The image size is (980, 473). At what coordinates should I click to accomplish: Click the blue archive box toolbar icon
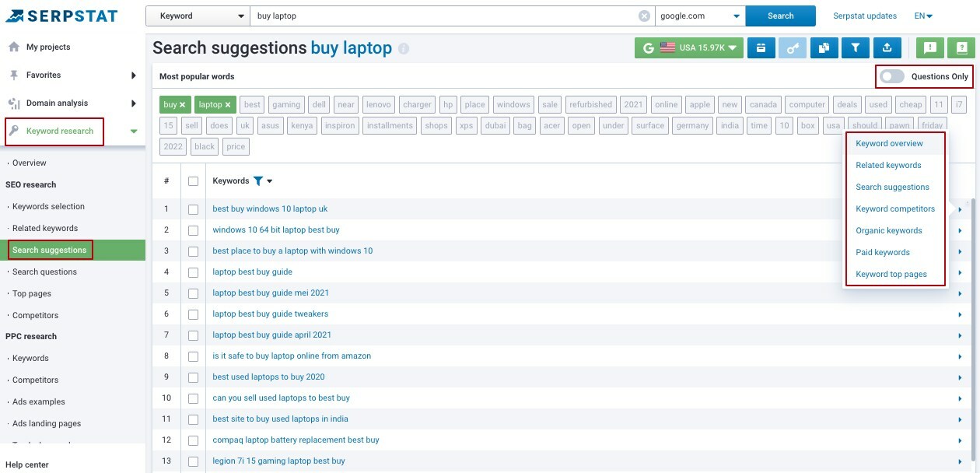coord(761,48)
